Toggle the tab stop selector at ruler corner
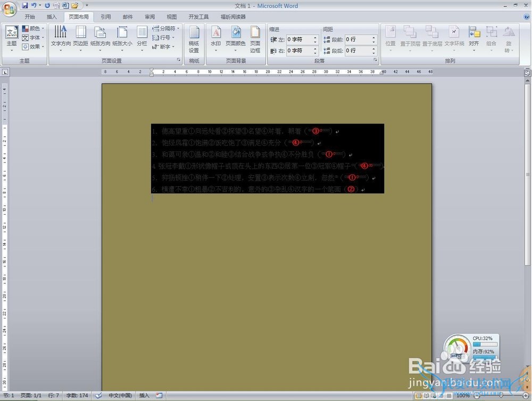532x401 pixels. 5,72
